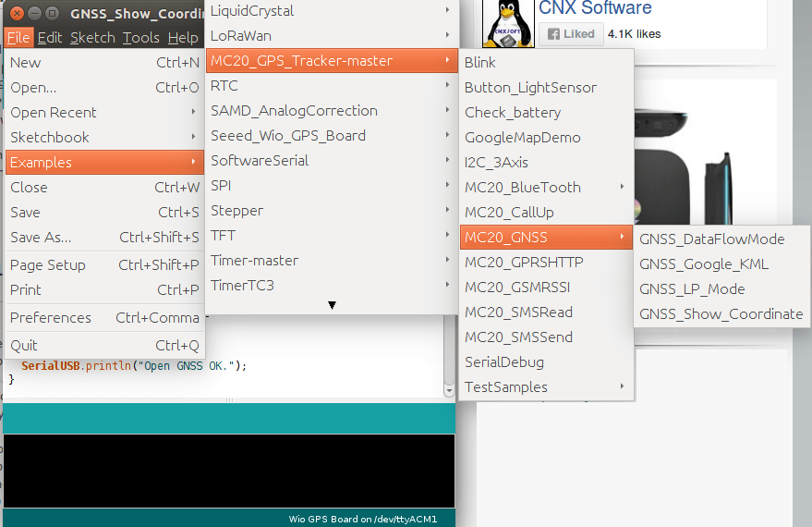Image resolution: width=812 pixels, height=527 pixels.
Task: Open the Tools menu
Action: (140, 38)
